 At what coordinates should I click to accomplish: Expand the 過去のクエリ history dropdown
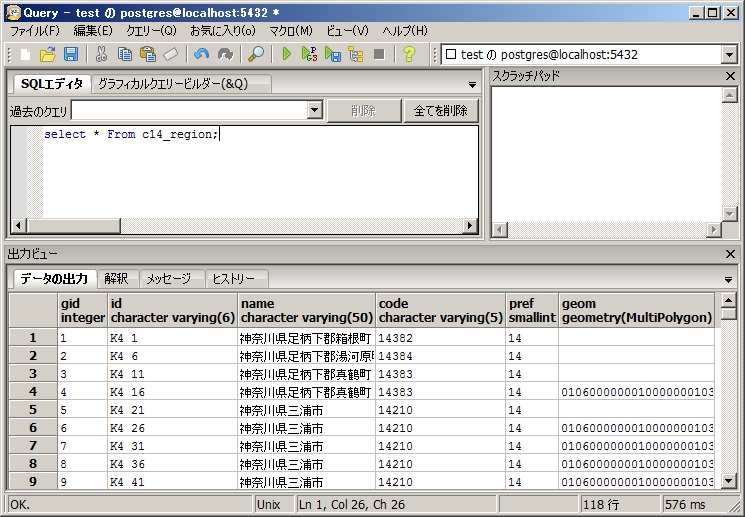314,111
